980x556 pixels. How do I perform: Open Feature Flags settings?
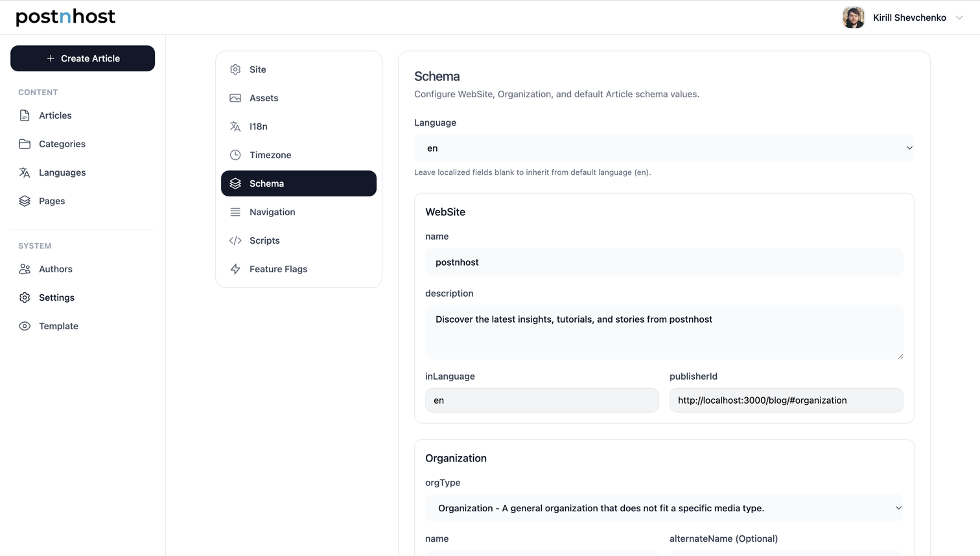tap(299, 269)
